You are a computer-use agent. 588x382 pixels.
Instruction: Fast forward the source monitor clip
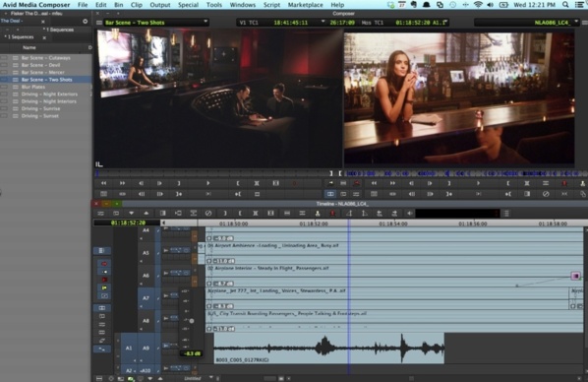[122, 183]
